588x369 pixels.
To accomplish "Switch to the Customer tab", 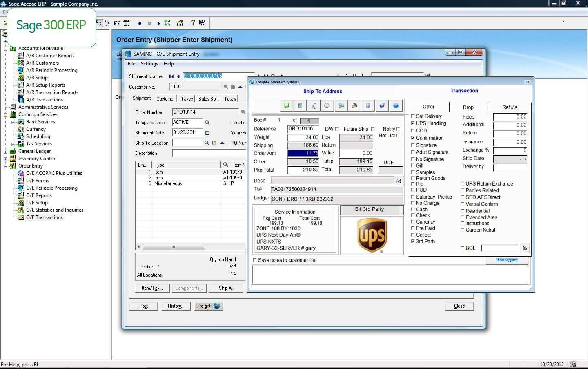I will coord(165,99).
